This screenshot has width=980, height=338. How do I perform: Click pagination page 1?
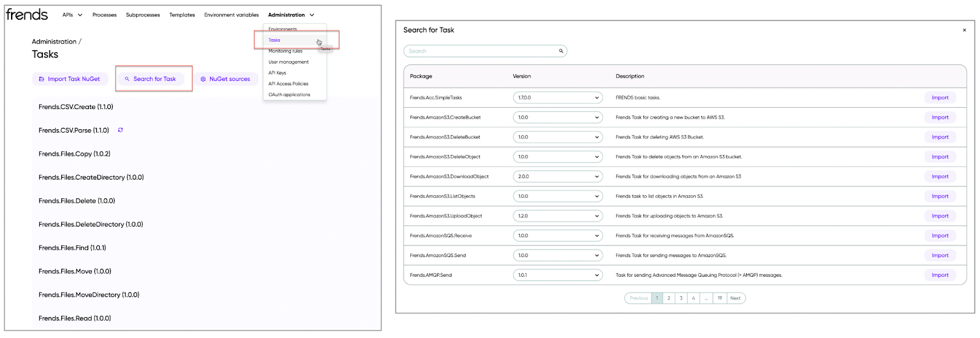(657, 298)
